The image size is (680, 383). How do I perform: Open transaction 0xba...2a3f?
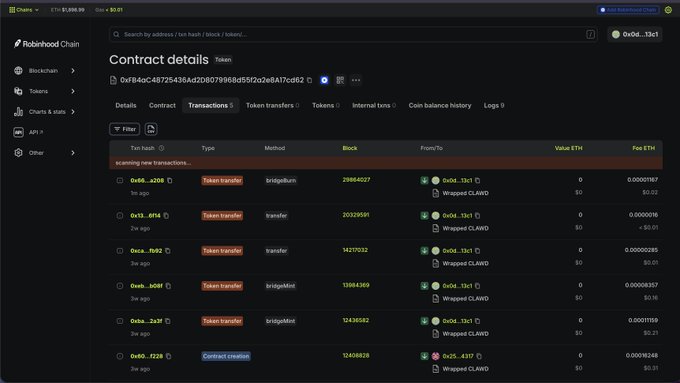click(x=146, y=321)
